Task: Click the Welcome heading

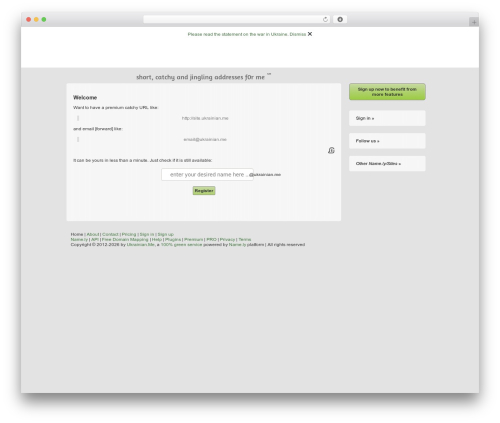Action: [85, 97]
